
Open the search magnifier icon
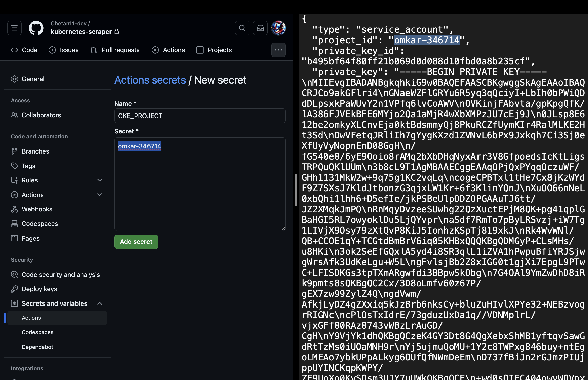[242, 28]
